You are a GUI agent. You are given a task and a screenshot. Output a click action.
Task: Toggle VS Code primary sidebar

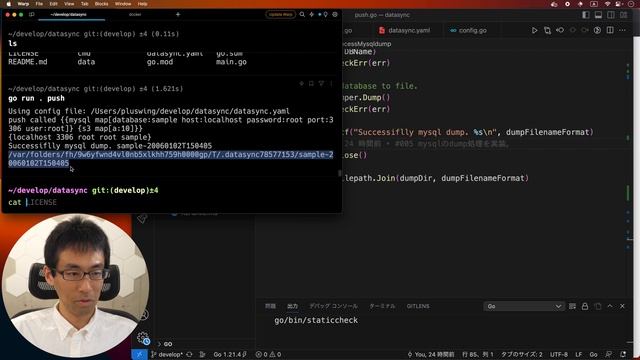(586, 15)
